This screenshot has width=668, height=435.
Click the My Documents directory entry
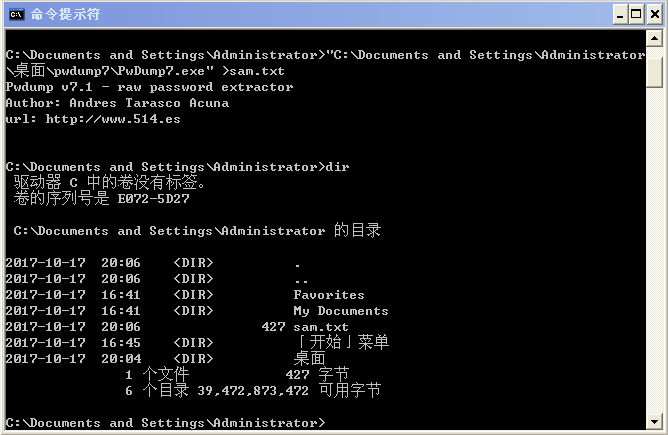tap(341, 311)
